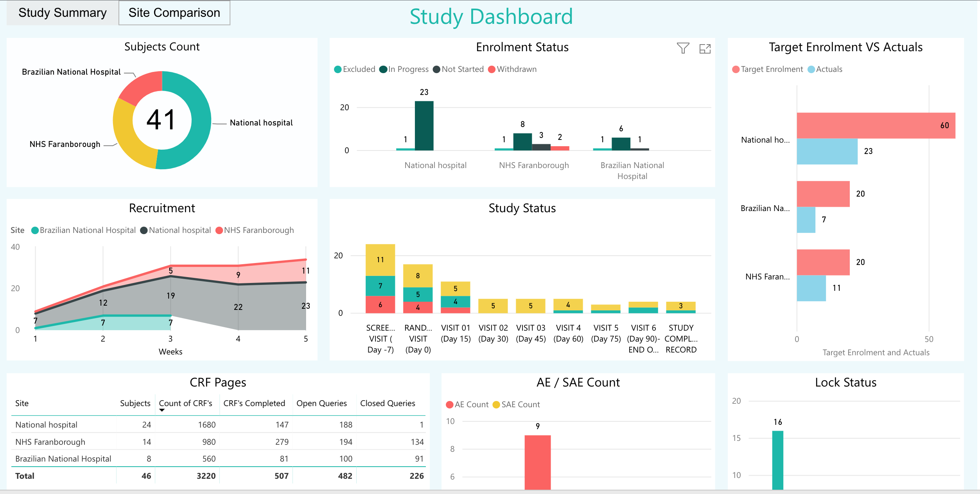
Task: Click the focus mode expand icon
Action: (x=705, y=48)
